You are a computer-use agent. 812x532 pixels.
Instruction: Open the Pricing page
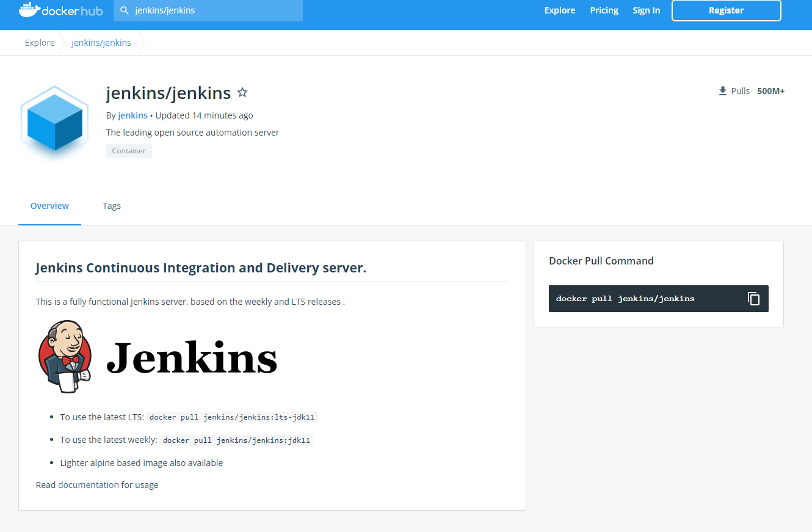tap(604, 10)
